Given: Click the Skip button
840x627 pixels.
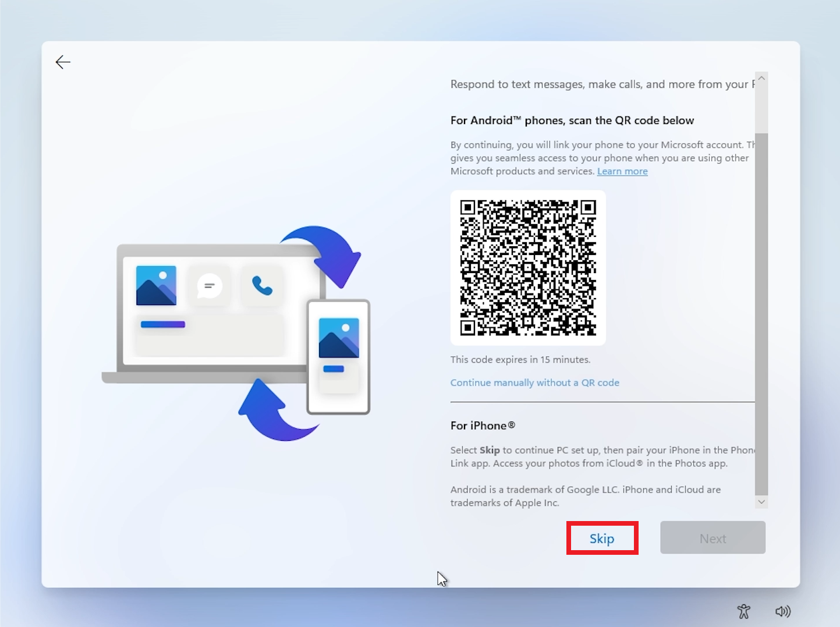Looking at the screenshot, I should [602, 538].
